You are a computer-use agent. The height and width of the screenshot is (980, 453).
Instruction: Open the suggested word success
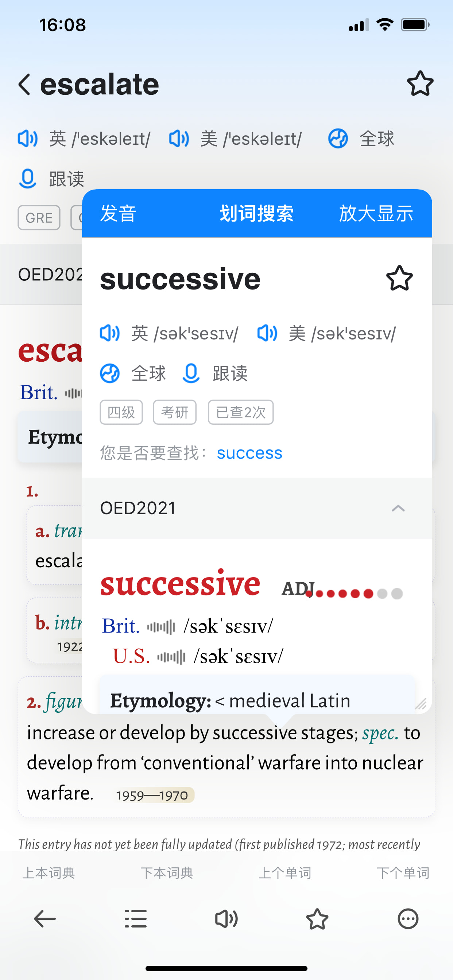click(249, 453)
